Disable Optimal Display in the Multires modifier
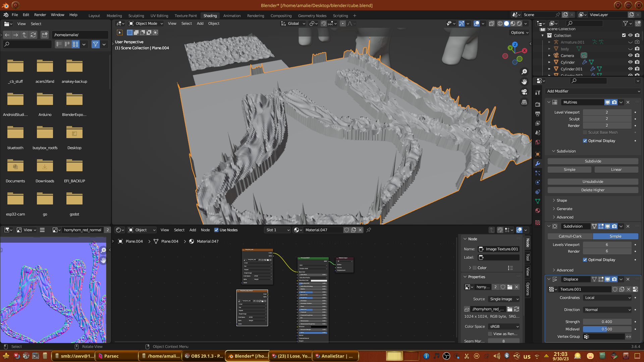 click(x=585, y=141)
